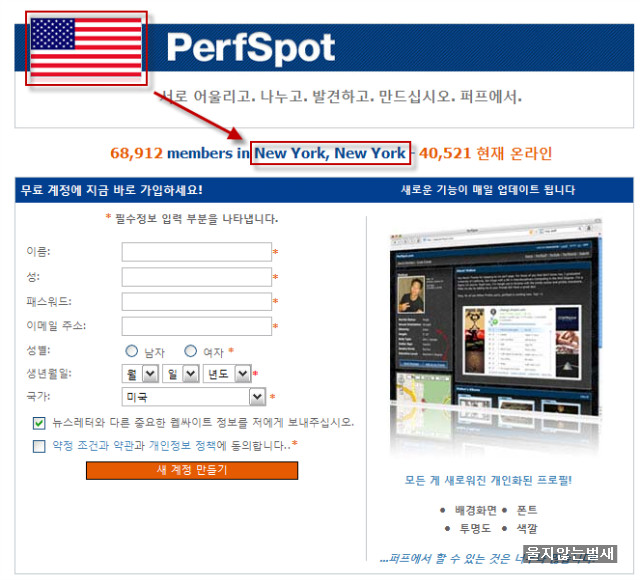The height and width of the screenshot is (580, 640).
Task: Click the 폰트 bullet item
Action: (x=527, y=510)
